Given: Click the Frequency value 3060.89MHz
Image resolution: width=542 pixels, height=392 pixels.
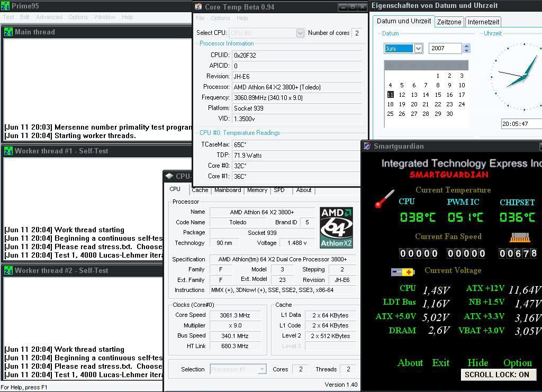Looking at the screenshot, I should pos(296,98).
